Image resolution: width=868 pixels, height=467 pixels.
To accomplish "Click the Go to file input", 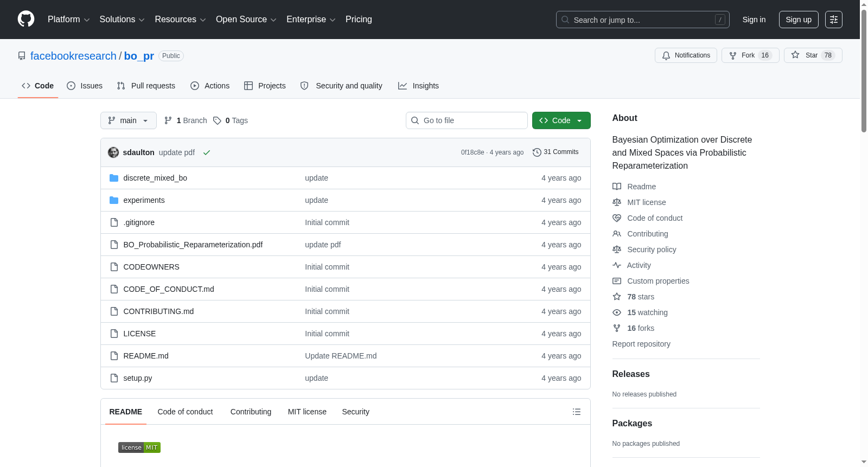I will [467, 120].
